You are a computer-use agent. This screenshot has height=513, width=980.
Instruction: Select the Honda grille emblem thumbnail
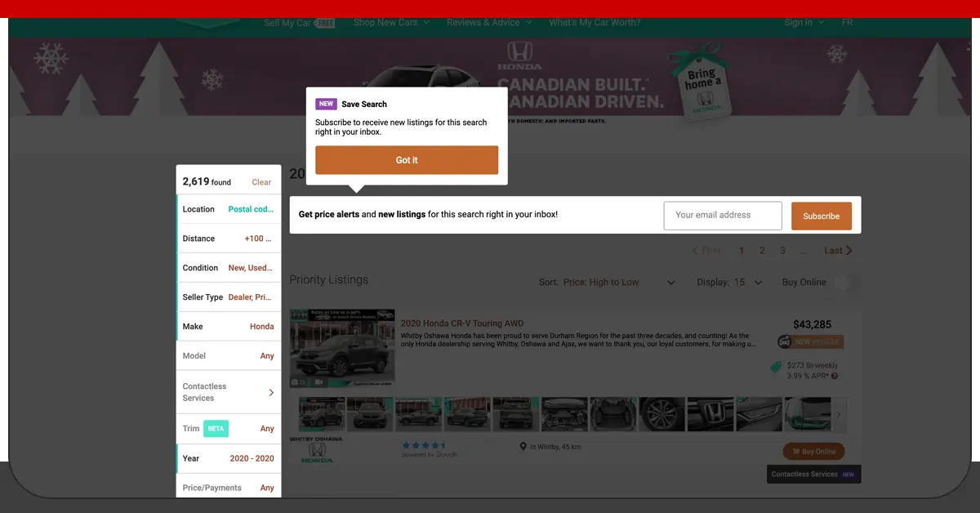point(710,415)
